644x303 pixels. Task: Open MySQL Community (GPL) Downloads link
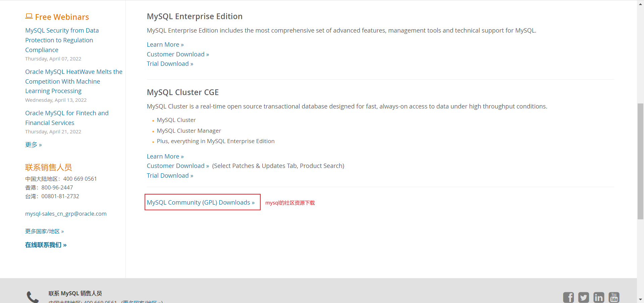[x=201, y=203]
